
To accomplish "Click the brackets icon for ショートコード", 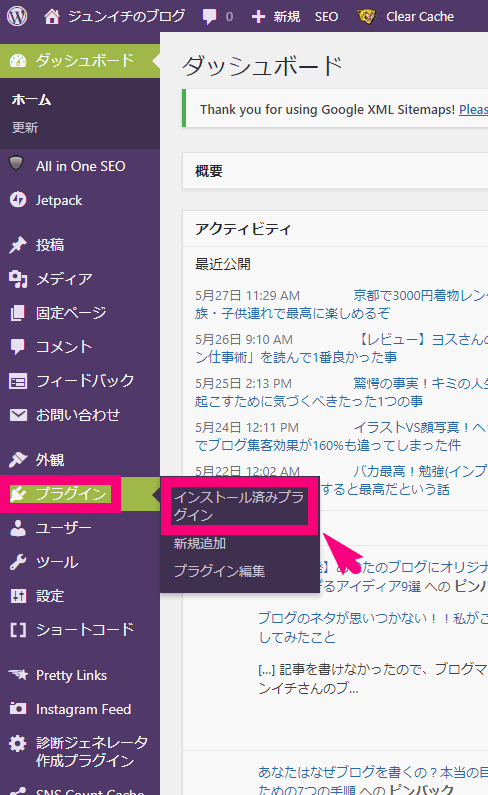I will (18, 630).
